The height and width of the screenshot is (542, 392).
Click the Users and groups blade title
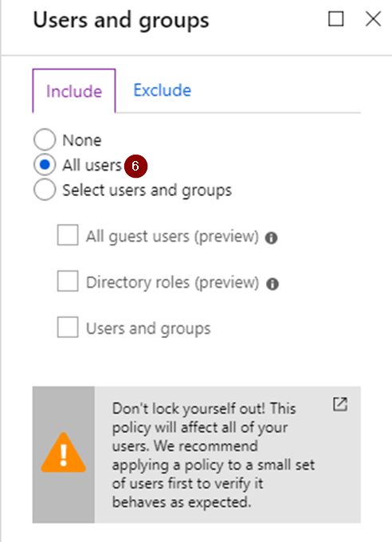coord(121,21)
